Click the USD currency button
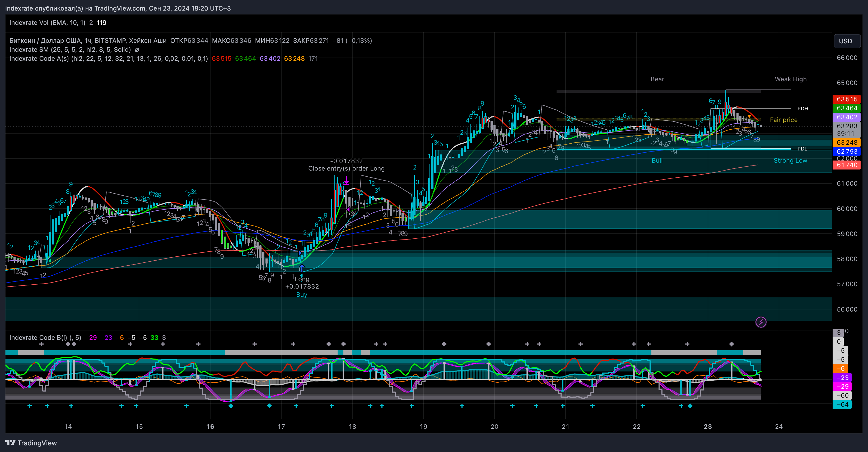The height and width of the screenshot is (452, 868). coord(847,41)
